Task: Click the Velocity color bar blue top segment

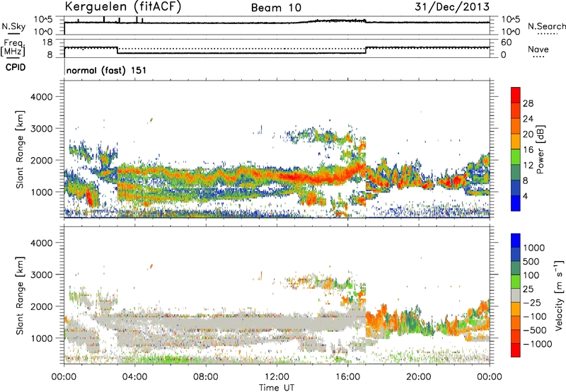Action: pyautogui.click(x=516, y=241)
